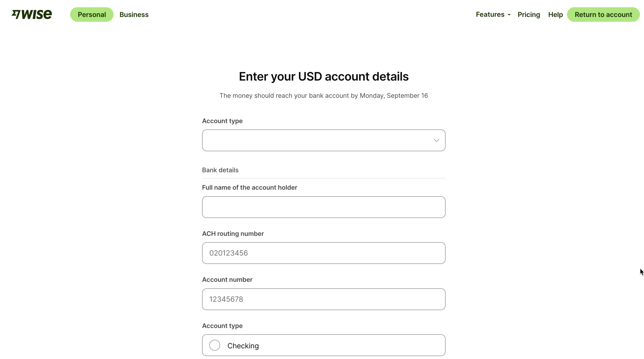Click the ACH routing number field
This screenshot has height=359, width=644.
click(x=324, y=253)
